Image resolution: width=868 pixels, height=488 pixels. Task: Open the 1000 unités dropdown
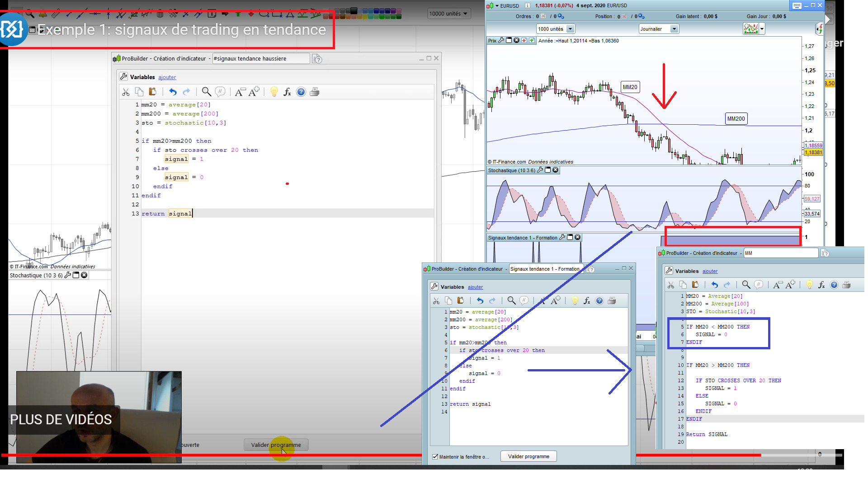pyautogui.click(x=570, y=29)
